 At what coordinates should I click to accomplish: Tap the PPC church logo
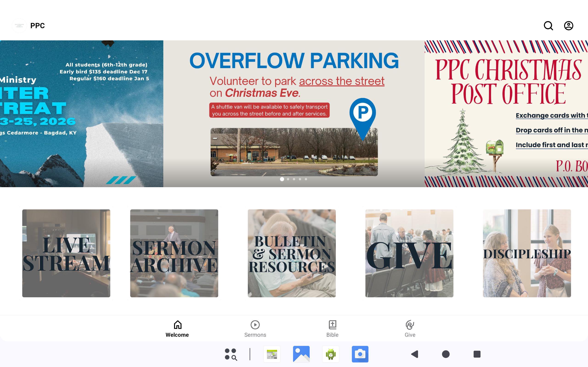pyautogui.click(x=19, y=25)
